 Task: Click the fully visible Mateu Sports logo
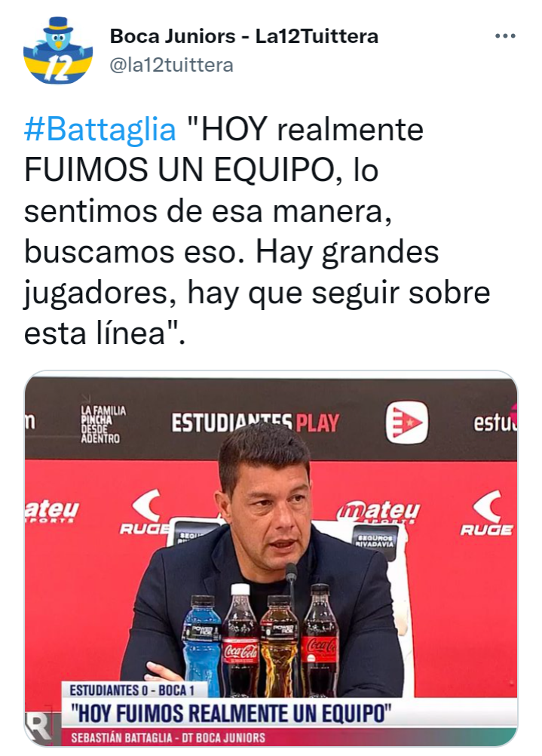(x=378, y=511)
